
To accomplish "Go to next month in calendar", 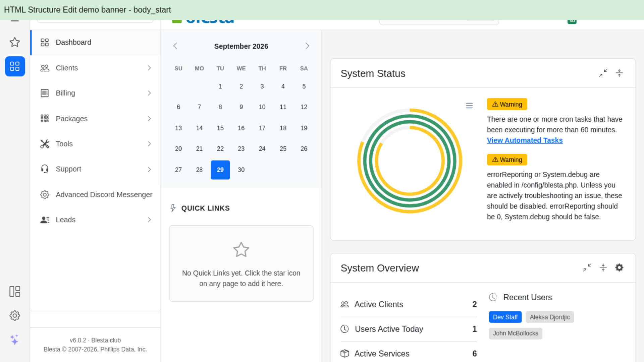I will click(x=307, y=46).
